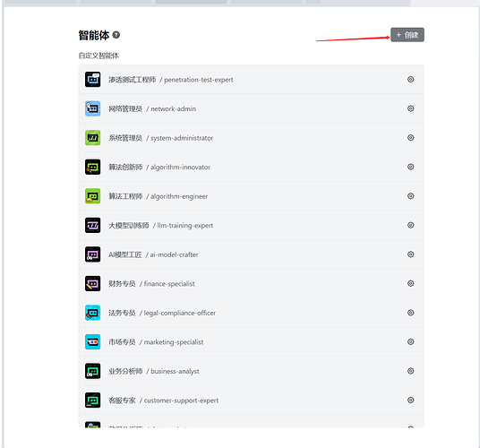Select the 渗透测试工程师 agent name

133,80
